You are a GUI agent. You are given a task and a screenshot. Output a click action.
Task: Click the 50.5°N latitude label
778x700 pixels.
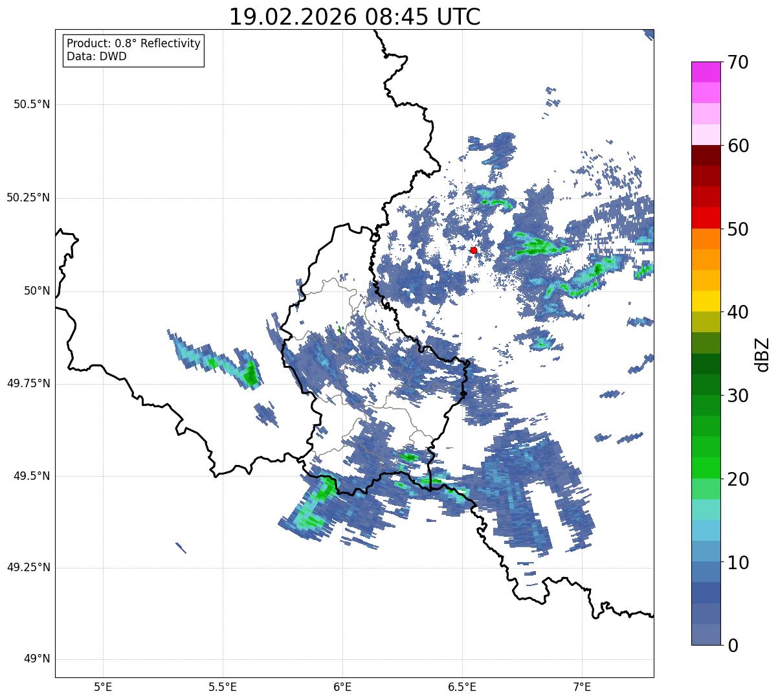(x=32, y=104)
